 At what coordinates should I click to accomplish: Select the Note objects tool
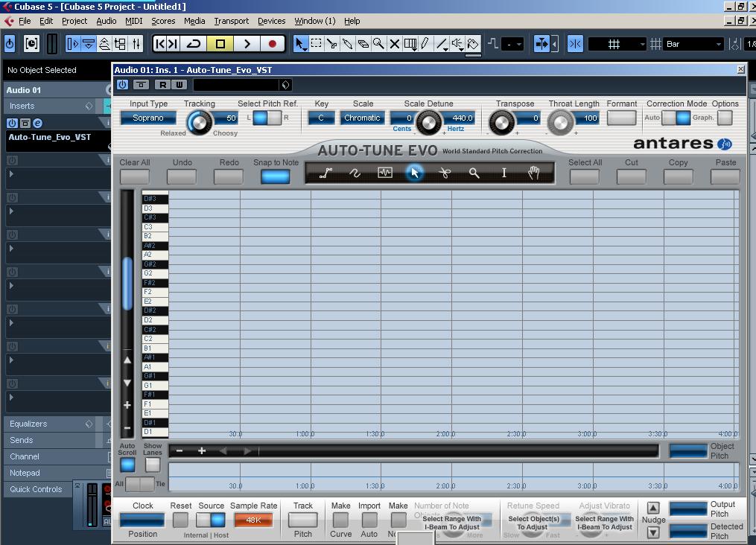(x=384, y=173)
